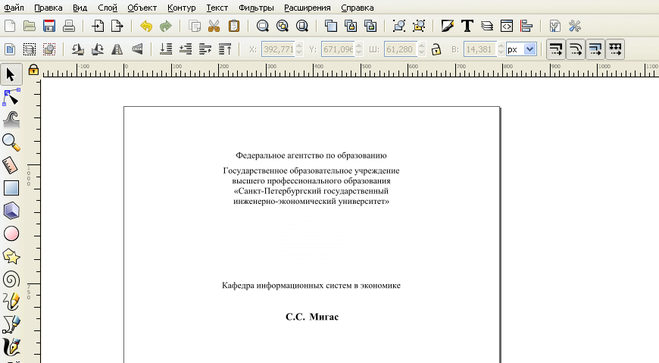Undo the last action
659x363 pixels.
click(x=146, y=26)
